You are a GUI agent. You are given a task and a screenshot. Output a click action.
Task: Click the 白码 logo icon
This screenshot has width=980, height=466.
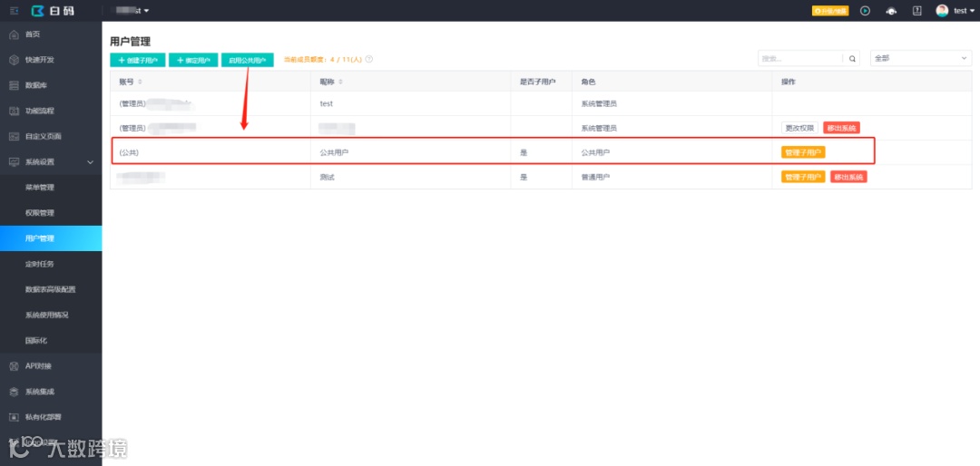[38, 11]
